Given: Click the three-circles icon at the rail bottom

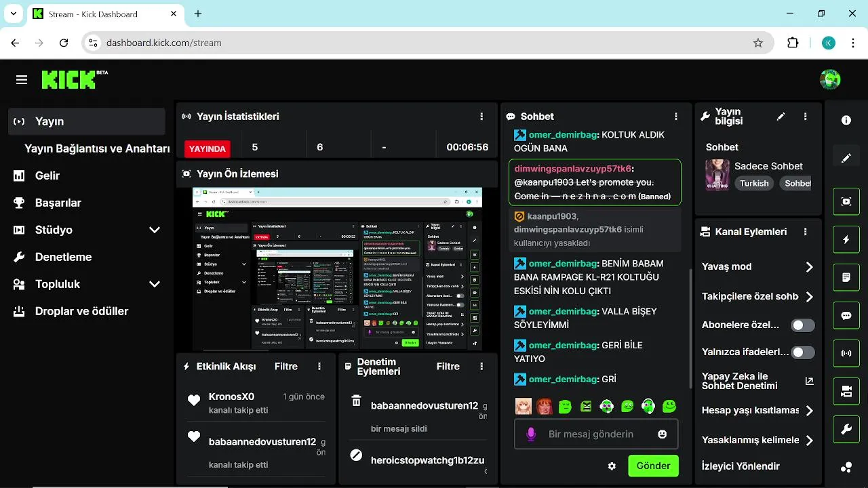Looking at the screenshot, I should point(846,467).
